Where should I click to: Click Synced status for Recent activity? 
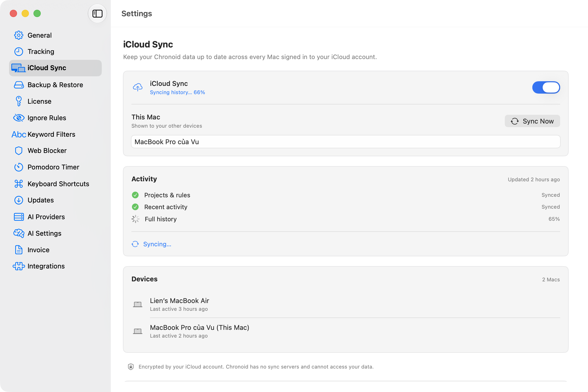[x=551, y=207]
